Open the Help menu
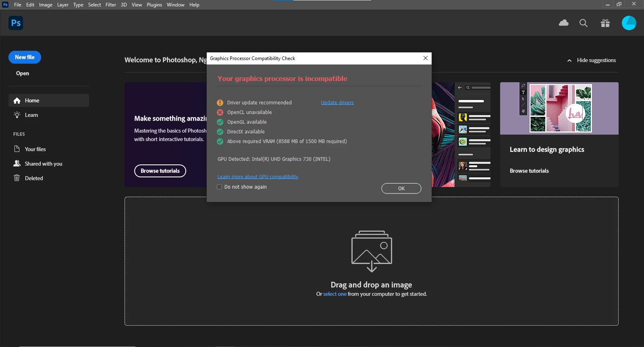 point(194,5)
